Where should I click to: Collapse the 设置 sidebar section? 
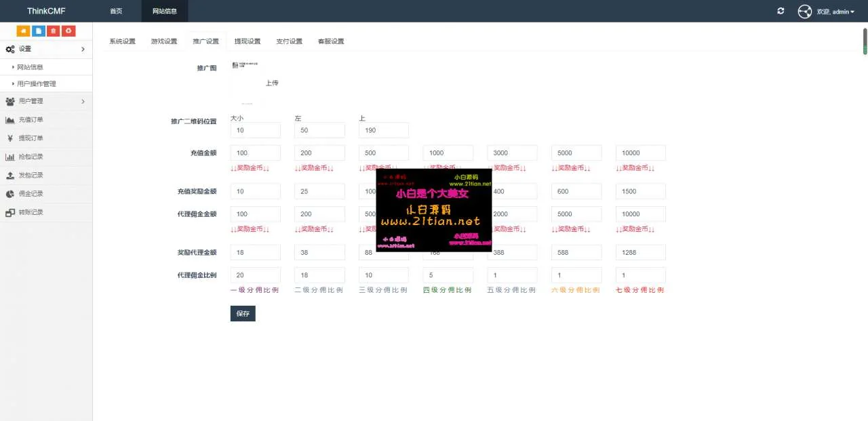tap(45, 49)
